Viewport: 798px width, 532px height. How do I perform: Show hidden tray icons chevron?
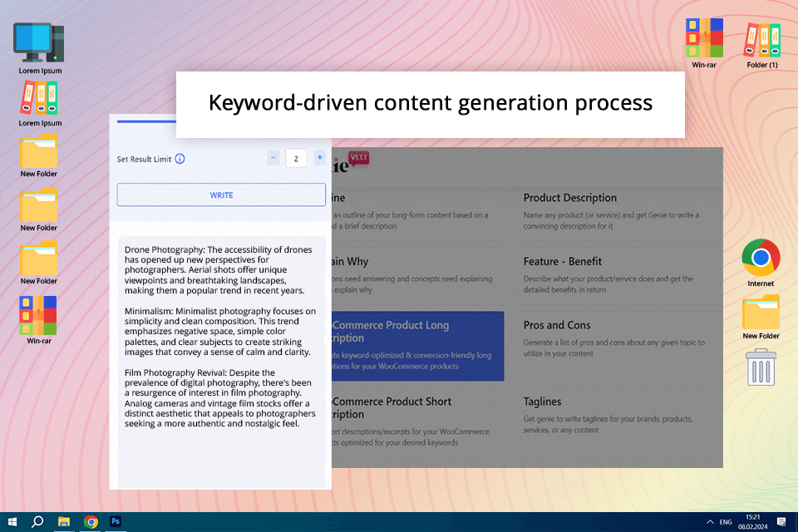point(710,522)
